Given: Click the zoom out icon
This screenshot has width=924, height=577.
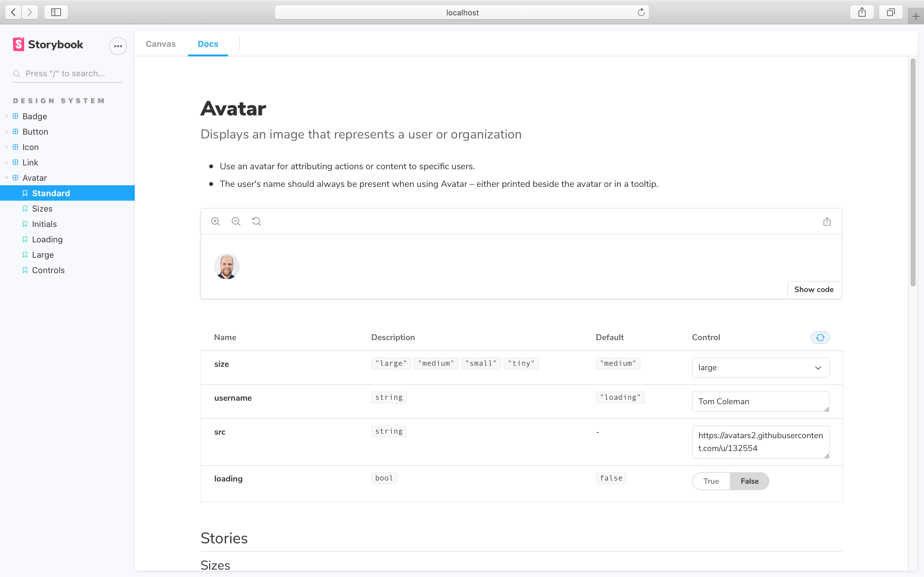Looking at the screenshot, I should (x=235, y=222).
